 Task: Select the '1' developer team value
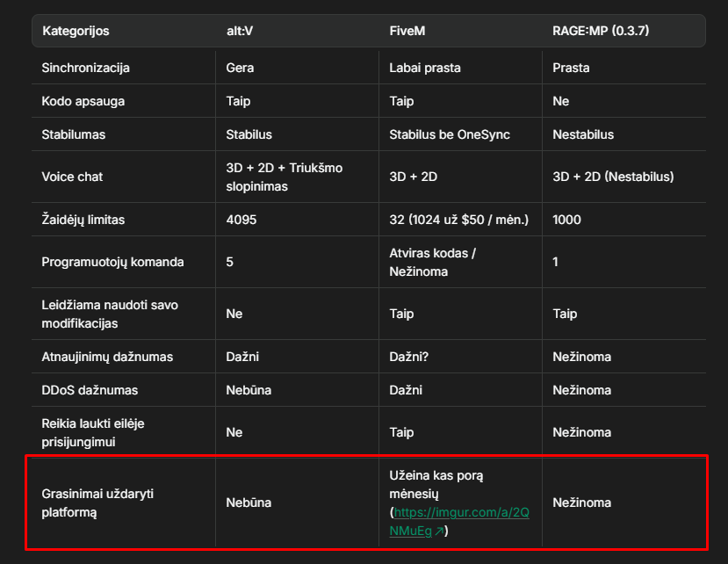pos(555,262)
